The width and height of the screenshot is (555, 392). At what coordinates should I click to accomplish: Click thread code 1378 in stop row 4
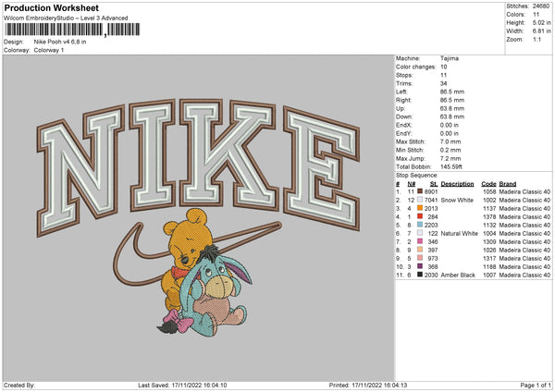tap(489, 217)
